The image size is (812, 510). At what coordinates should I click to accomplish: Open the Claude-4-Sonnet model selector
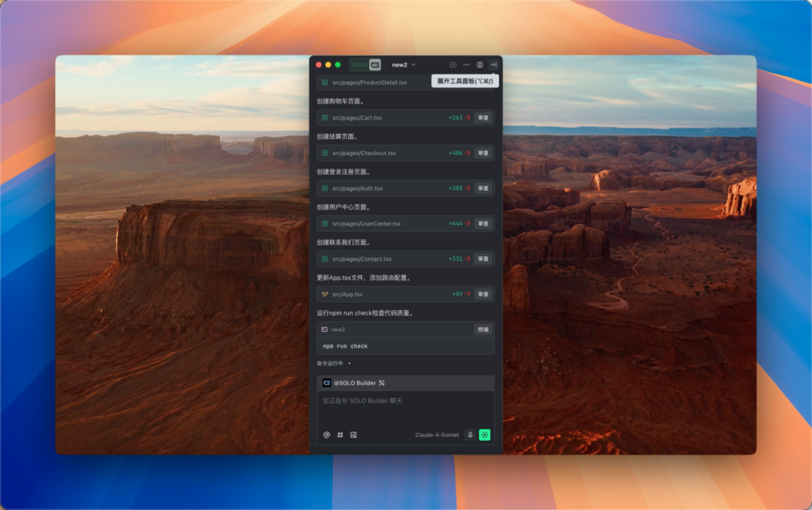437,435
